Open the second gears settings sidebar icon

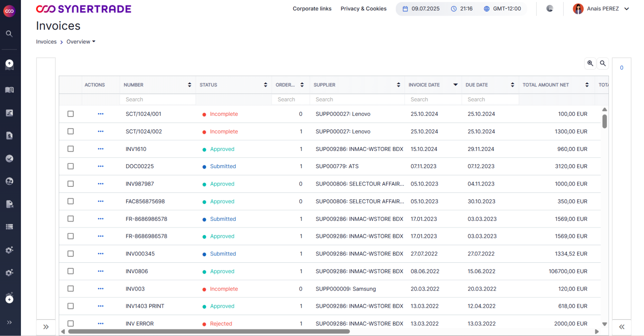click(x=9, y=273)
